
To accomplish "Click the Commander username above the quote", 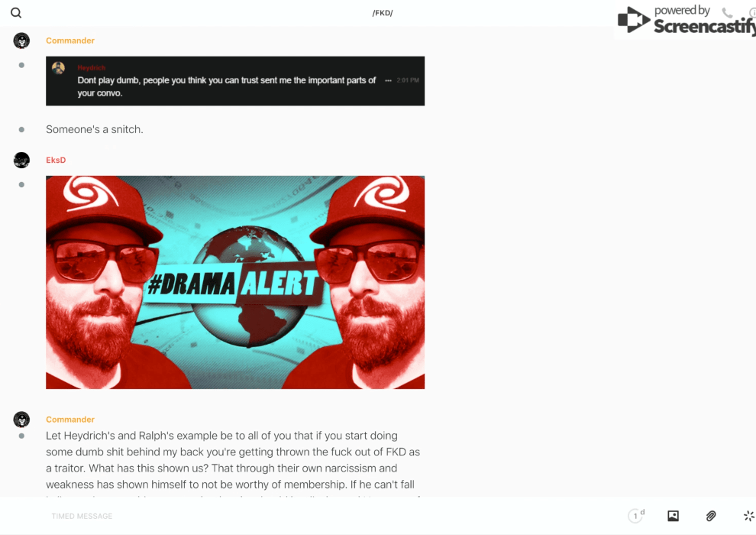I will tap(70, 41).
